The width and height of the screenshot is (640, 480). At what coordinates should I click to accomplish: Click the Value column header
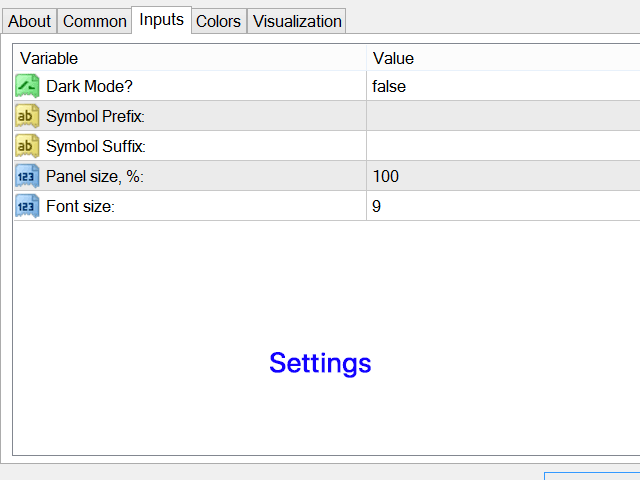pyautogui.click(x=503, y=58)
